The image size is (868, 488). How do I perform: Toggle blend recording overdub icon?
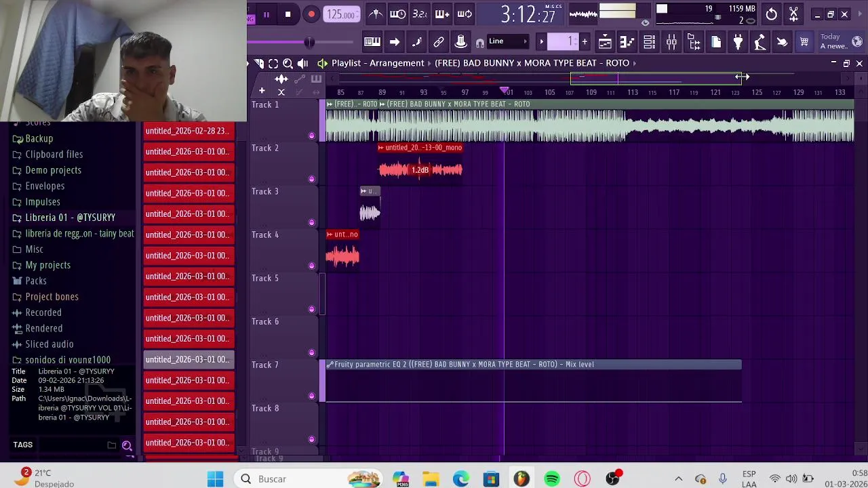(442, 14)
